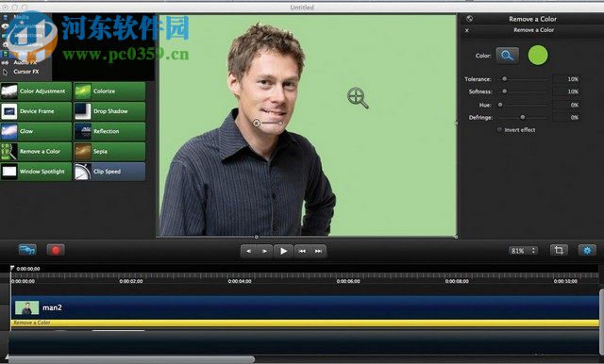Click the horizontal timeline scrollbar
Screen dimensions: 604x364
132,360
